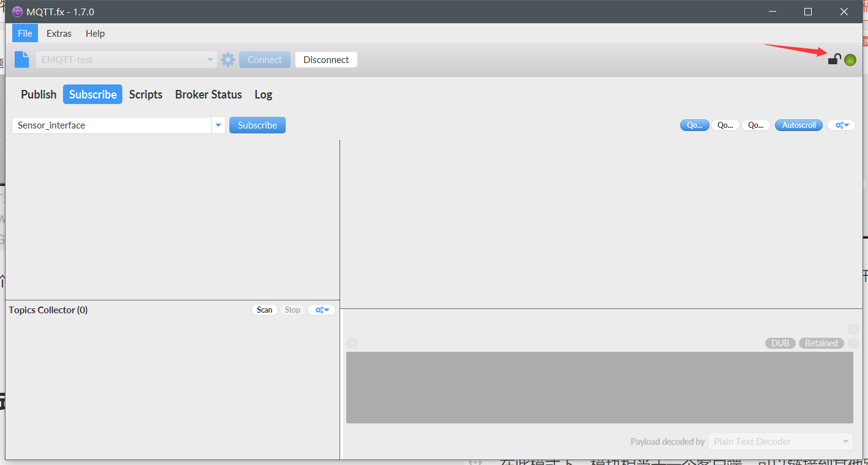Switch to the Publish tab
Viewport: 868px width, 465px height.
coord(39,94)
